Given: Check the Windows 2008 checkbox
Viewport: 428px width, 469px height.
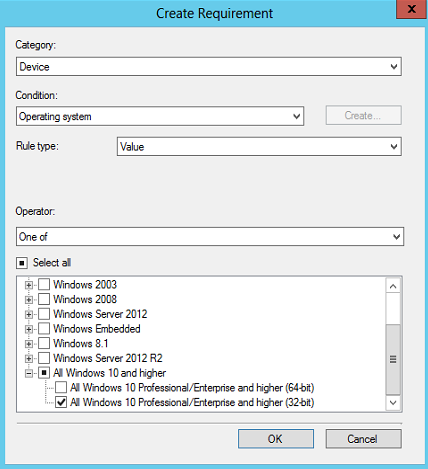Looking at the screenshot, I should click(44, 299).
